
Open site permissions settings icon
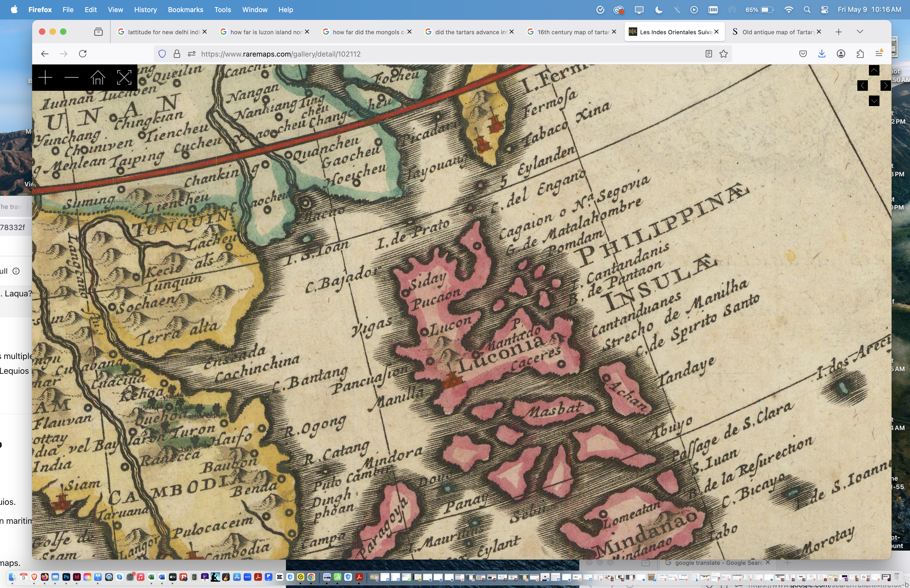tap(192, 54)
